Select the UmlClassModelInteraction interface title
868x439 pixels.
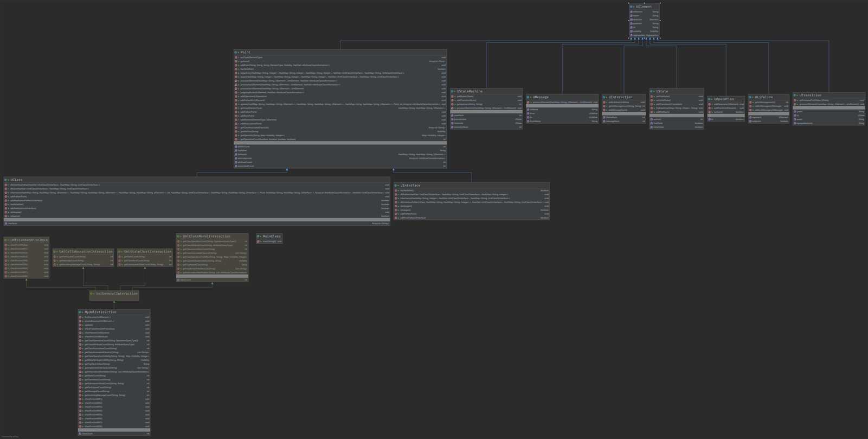pos(207,236)
